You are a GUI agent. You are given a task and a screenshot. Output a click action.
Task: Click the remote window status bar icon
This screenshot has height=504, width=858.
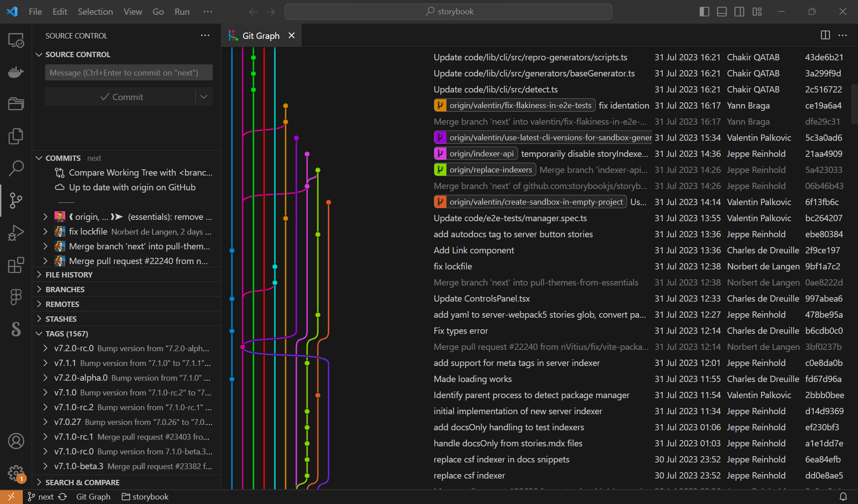[11, 496]
